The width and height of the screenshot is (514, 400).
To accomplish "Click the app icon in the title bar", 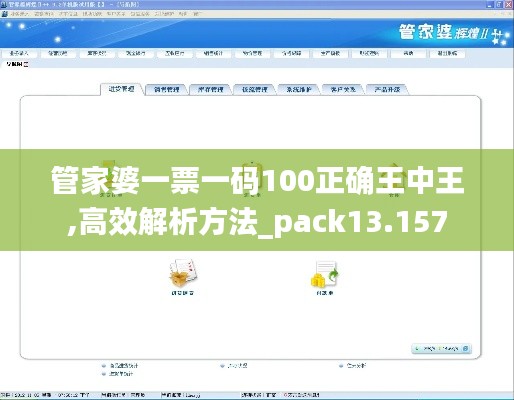I will (x=4, y=5).
